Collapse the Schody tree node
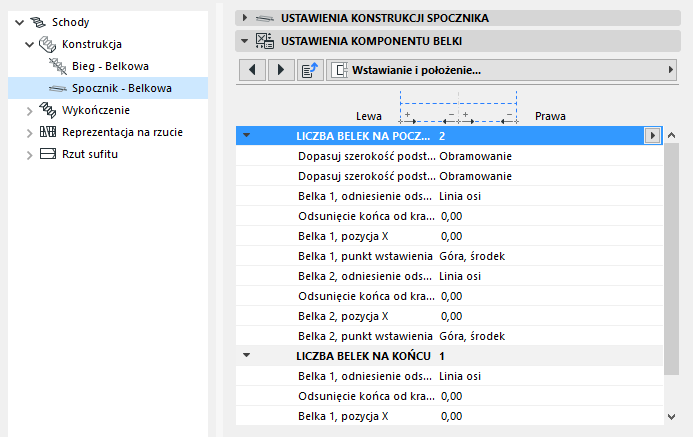693x437 pixels. pyautogui.click(x=19, y=22)
